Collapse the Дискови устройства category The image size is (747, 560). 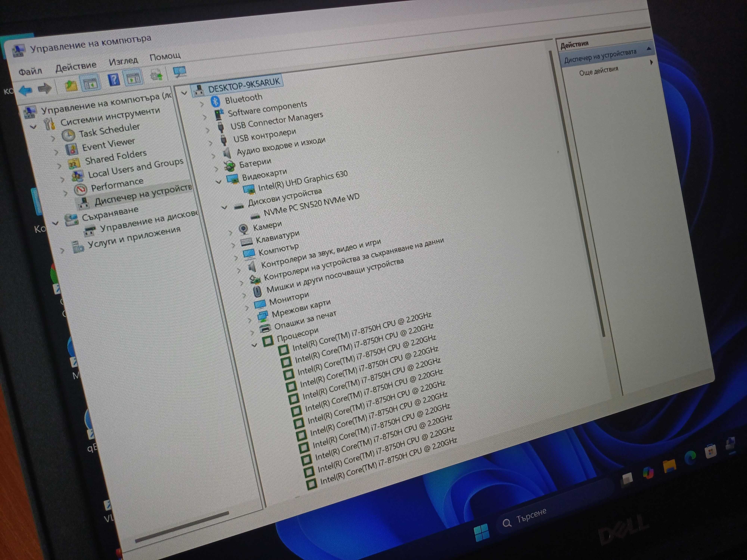[224, 207]
